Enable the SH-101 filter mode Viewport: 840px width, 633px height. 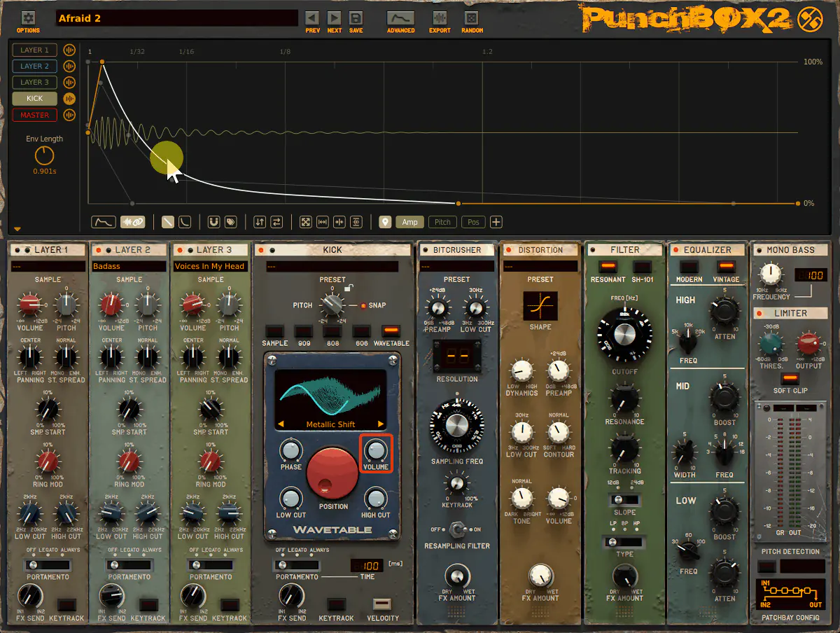click(x=642, y=267)
